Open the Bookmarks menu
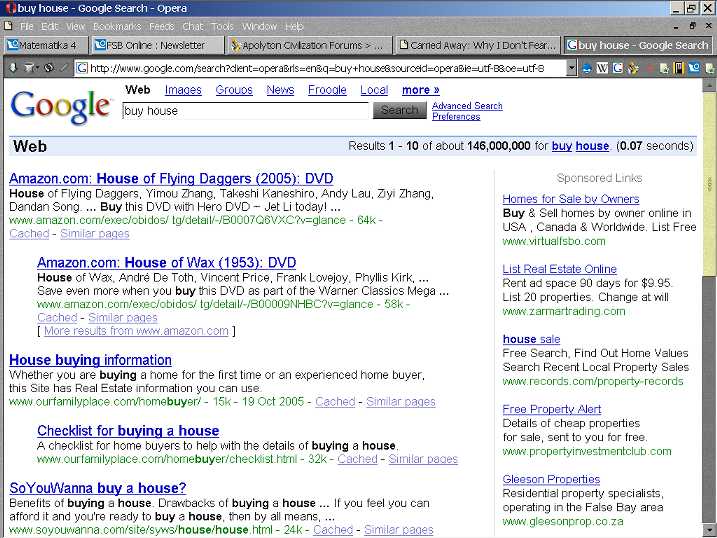Image resolution: width=717 pixels, height=538 pixels. pyautogui.click(x=116, y=26)
